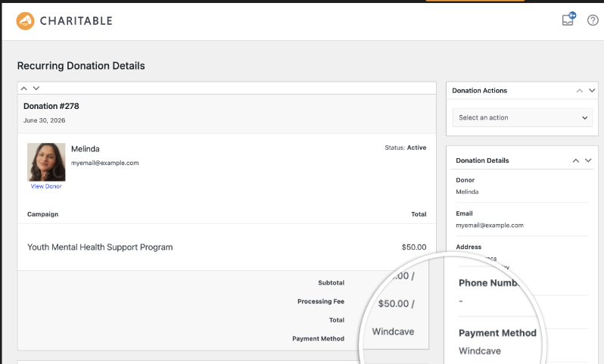The height and width of the screenshot is (364, 604).
Task: Click Youth Mental Health Support Program campaign
Action: [100, 247]
